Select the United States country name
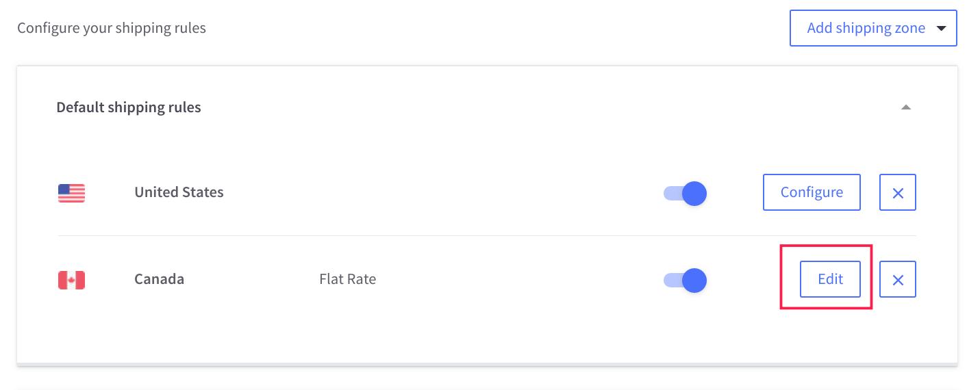980x390 pixels. (x=179, y=192)
